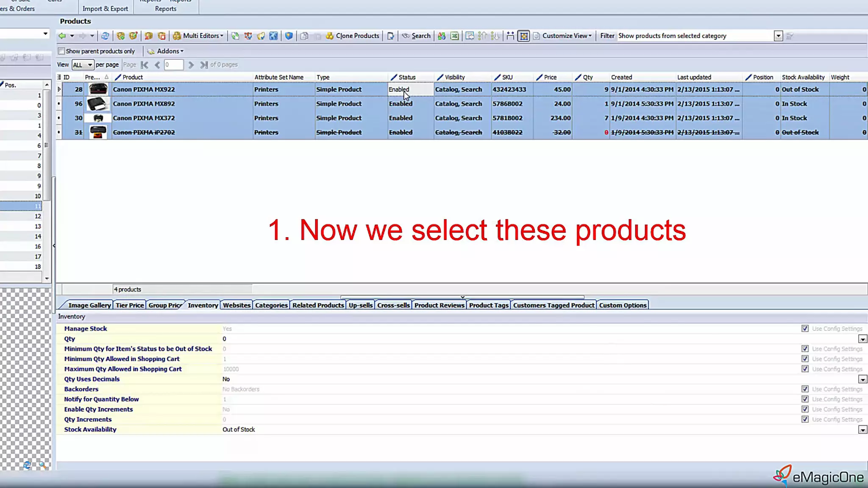The image size is (868, 488).
Task: Uncheck Use Config Settings for Backorders
Action: 805,389
